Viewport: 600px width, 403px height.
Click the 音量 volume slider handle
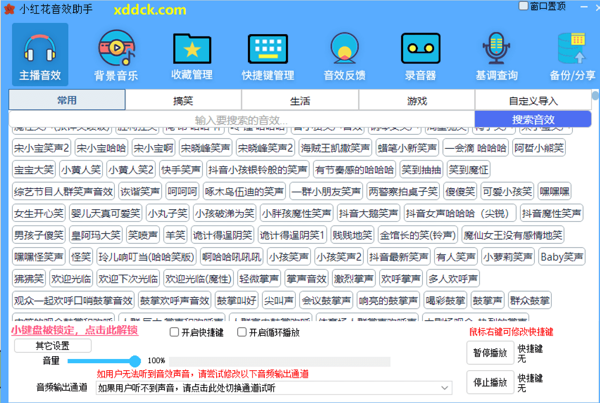(x=134, y=360)
